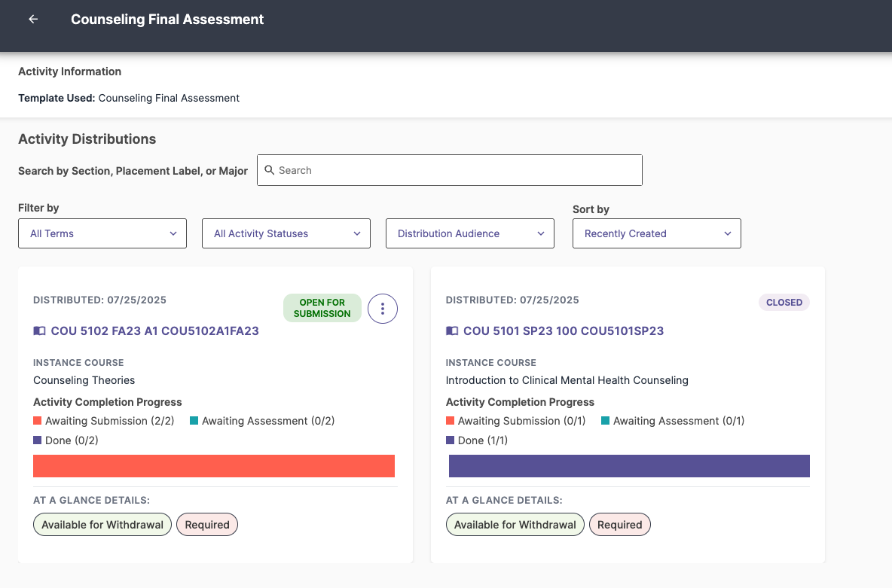
Task: Open the All Activity Statuses dropdown
Action: pyautogui.click(x=286, y=233)
